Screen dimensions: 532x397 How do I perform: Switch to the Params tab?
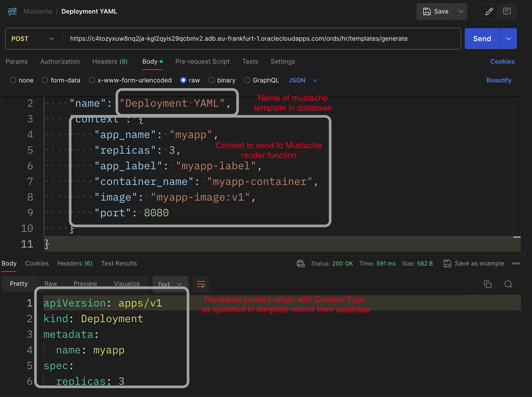17,62
